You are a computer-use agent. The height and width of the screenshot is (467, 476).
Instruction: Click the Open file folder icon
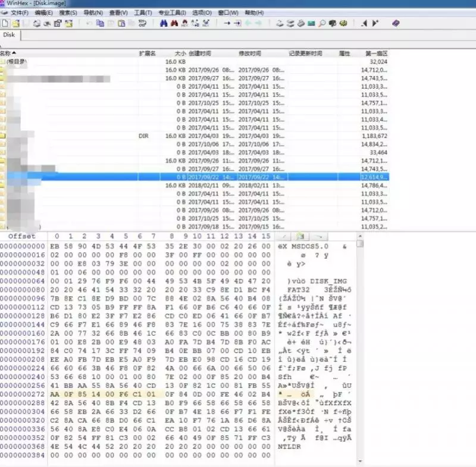tap(16, 23)
